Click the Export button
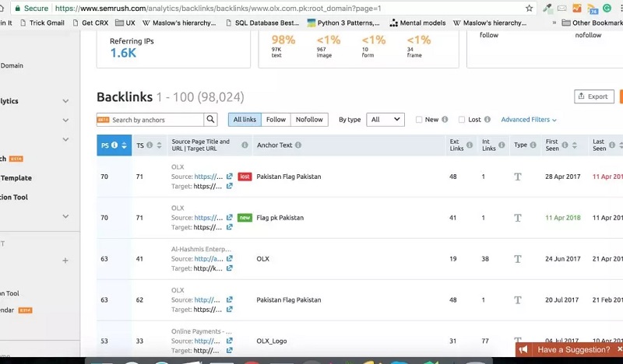623x364 pixels. [594, 96]
